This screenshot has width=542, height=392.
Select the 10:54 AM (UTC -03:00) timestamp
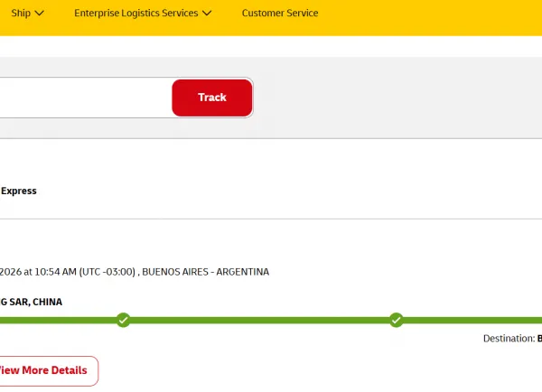pyautogui.click(x=85, y=272)
